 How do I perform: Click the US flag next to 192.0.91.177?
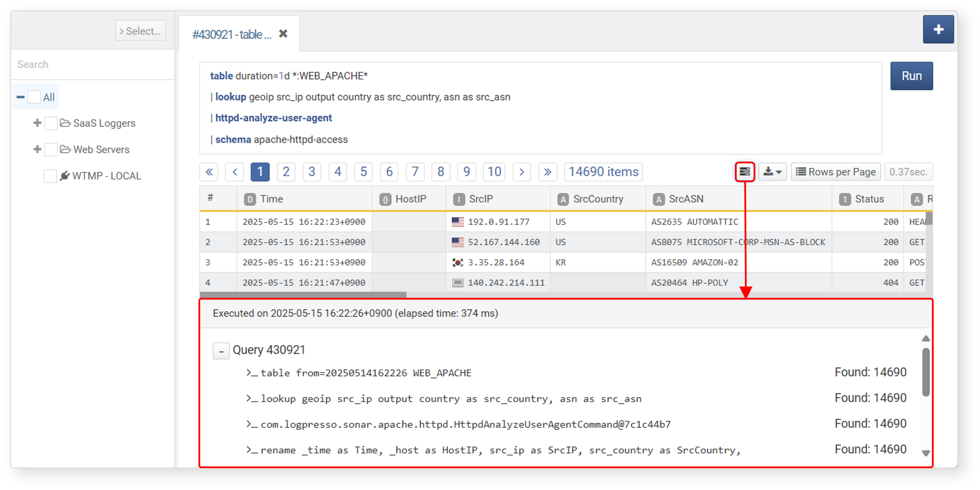click(458, 222)
